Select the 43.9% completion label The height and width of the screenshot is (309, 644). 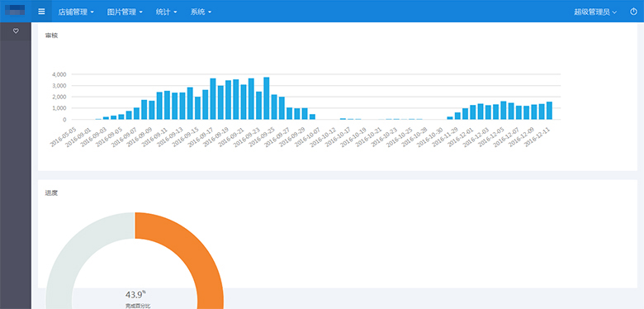pos(135,294)
